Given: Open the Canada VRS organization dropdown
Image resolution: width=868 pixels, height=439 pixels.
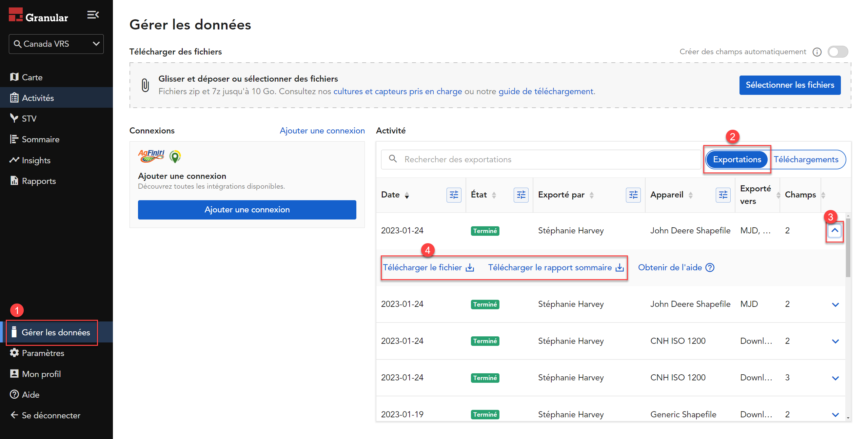Looking at the screenshot, I should point(56,44).
